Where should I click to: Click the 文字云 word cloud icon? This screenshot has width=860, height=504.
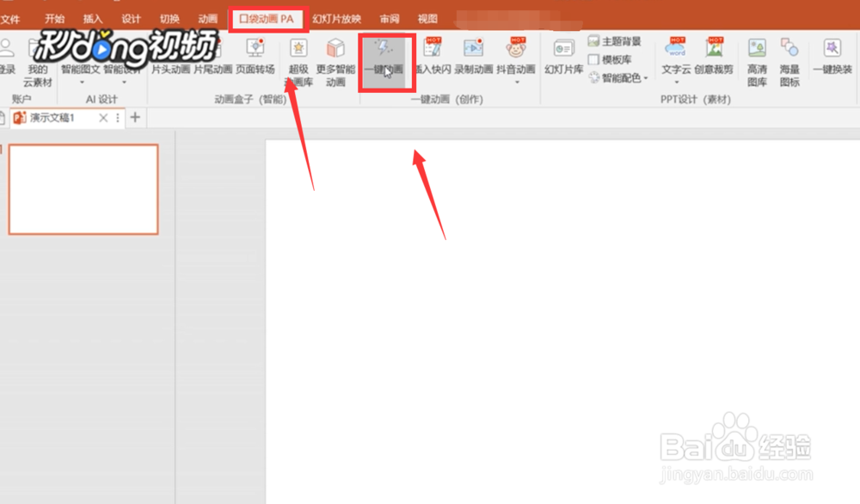click(676, 47)
